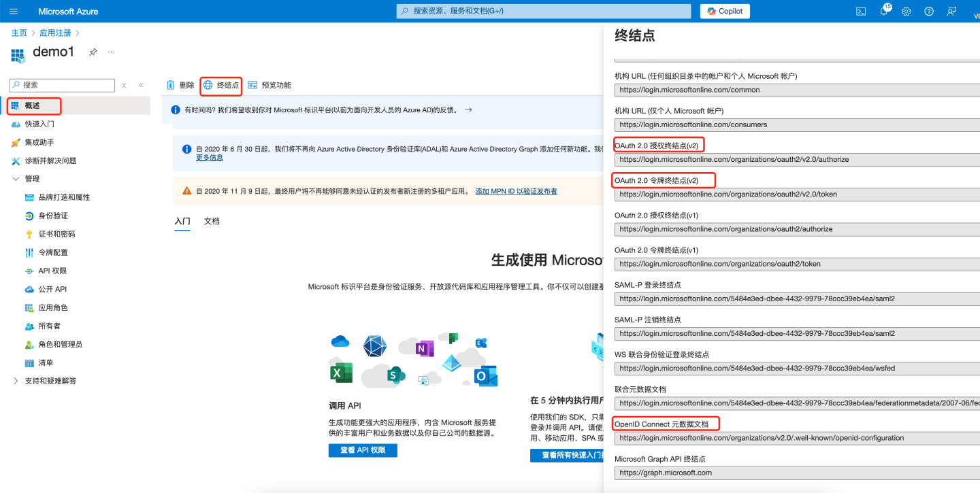Viewport: 980px width, 493px height.
Task: Select API 权限 in the sidebar
Action: tap(52, 271)
